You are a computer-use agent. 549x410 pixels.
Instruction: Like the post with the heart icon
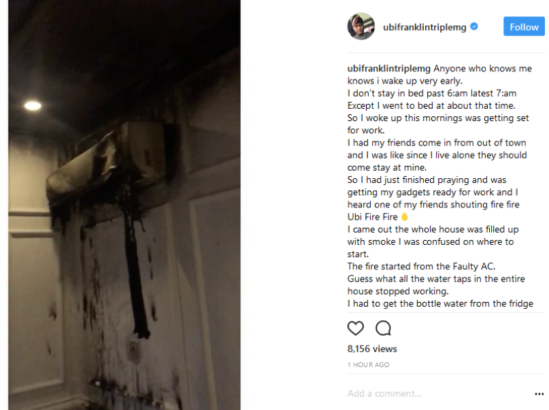coord(355,328)
